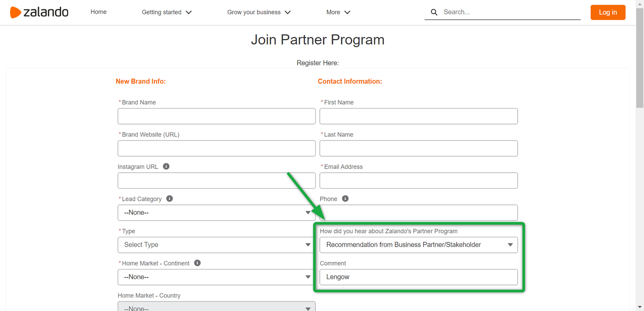644x311 pixels.
Task: Click the Zalando logo
Action: coord(39,12)
